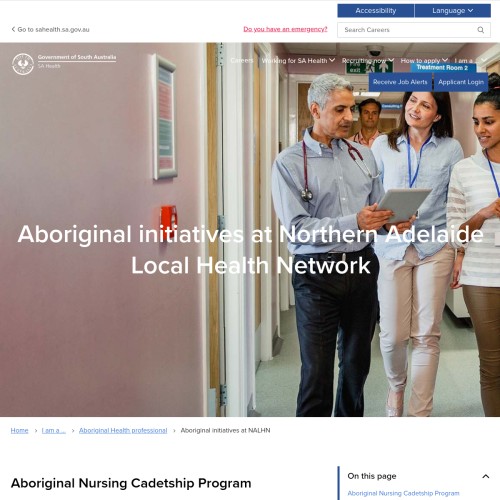Click Receive Job Alerts button
The image size is (500, 500).
(x=400, y=82)
